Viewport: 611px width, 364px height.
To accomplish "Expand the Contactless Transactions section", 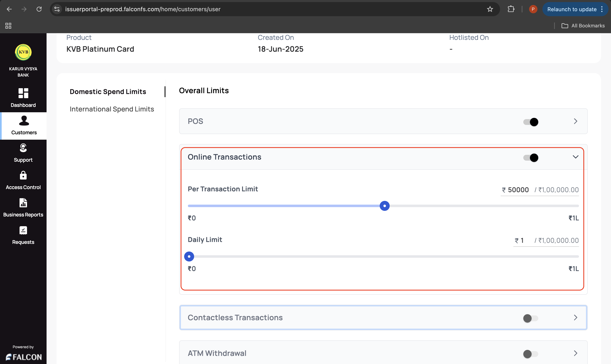I will (575, 318).
